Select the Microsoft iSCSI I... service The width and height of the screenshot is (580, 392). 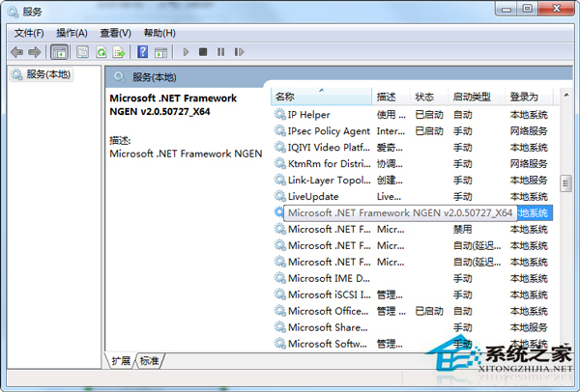(x=413, y=294)
